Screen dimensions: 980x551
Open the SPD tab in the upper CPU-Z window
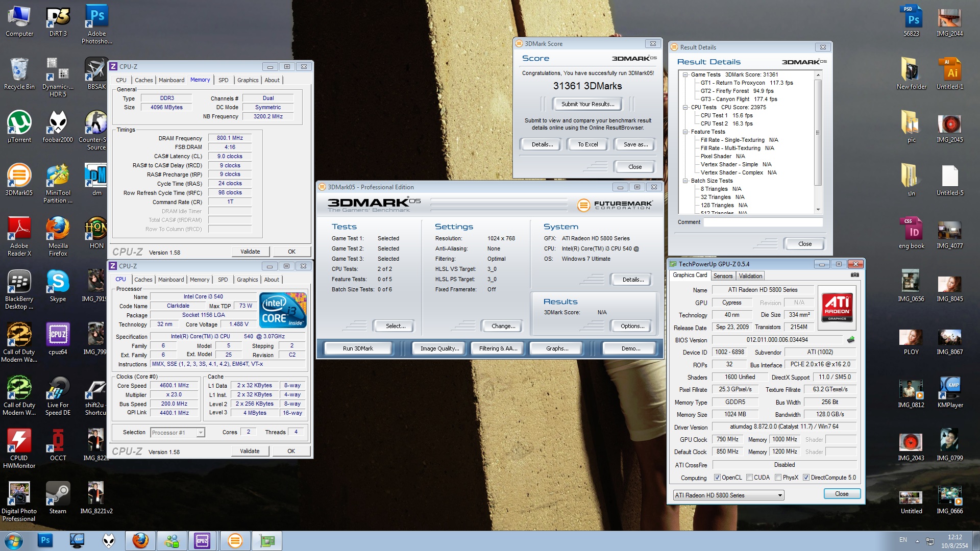tap(223, 80)
